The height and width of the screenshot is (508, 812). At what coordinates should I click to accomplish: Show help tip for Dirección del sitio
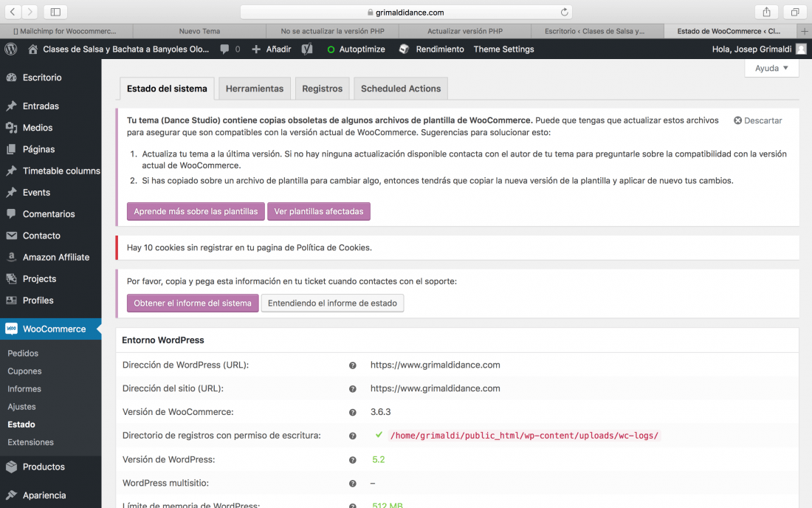353,389
